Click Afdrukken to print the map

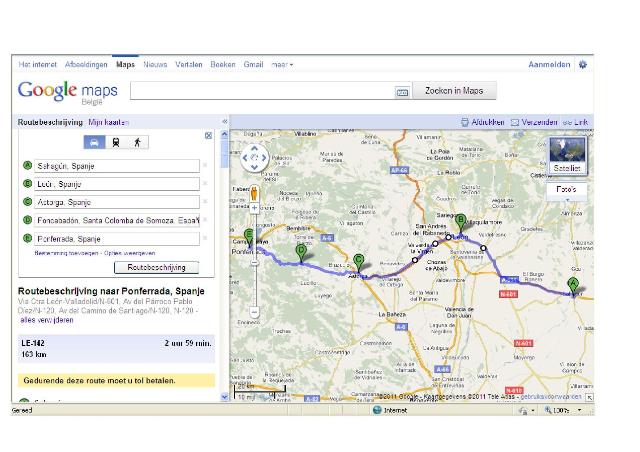pyautogui.click(x=483, y=122)
